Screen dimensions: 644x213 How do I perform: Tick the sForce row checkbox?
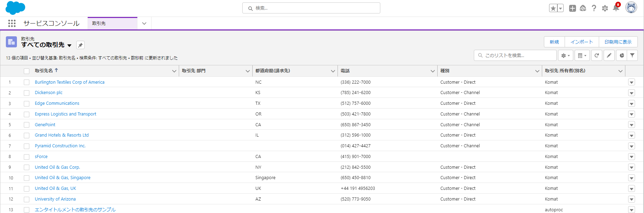[27, 157]
